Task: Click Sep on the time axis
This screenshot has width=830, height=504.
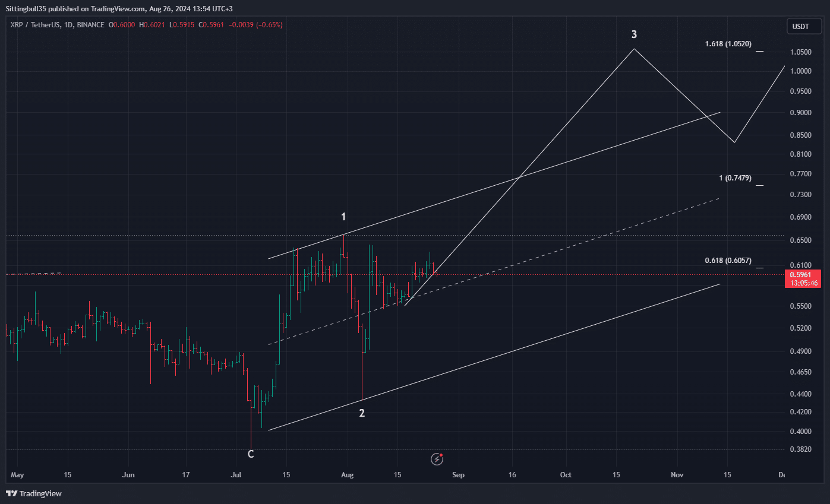Action: [x=457, y=475]
